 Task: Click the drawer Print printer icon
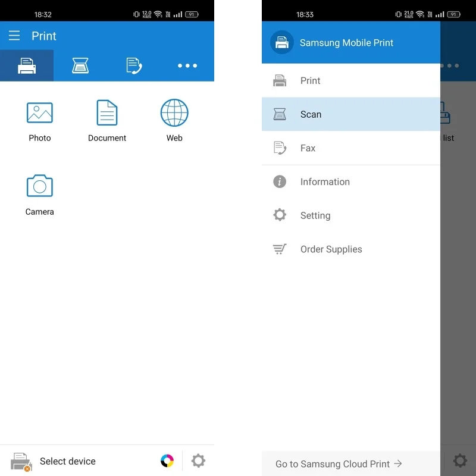click(280, 80)
